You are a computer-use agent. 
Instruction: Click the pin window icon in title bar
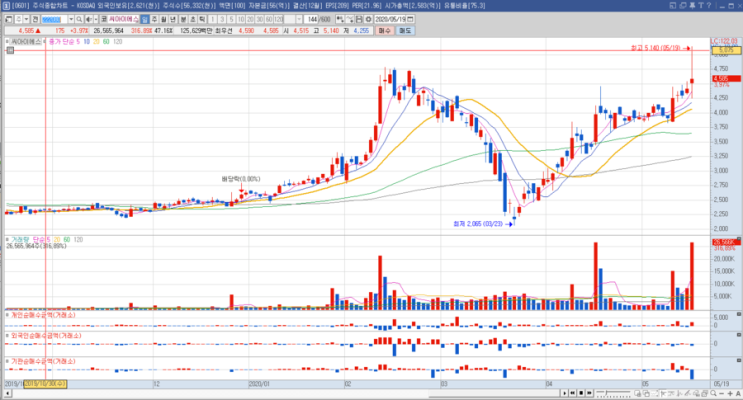[692, 5]
